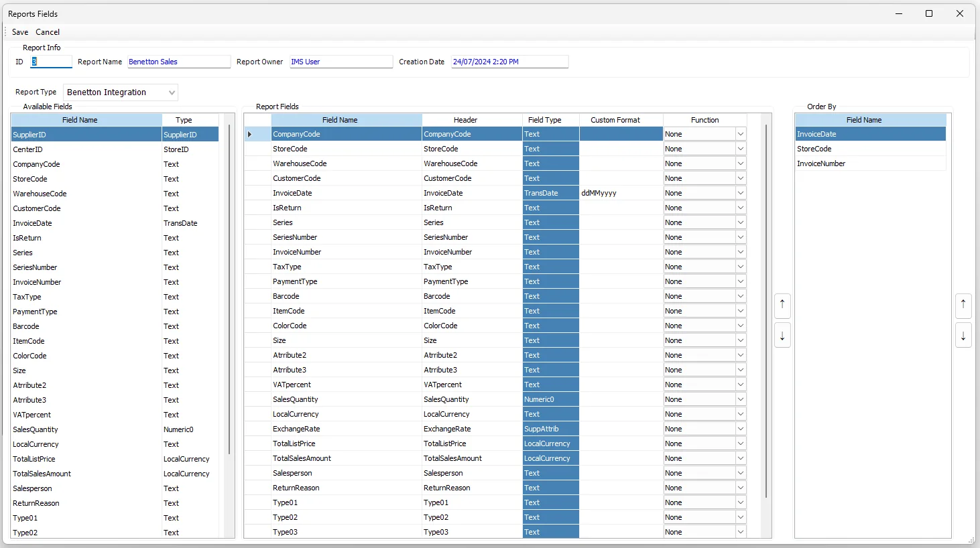Click Save in the toolbar
Viewport: 980px width, 548px height.
20,32
